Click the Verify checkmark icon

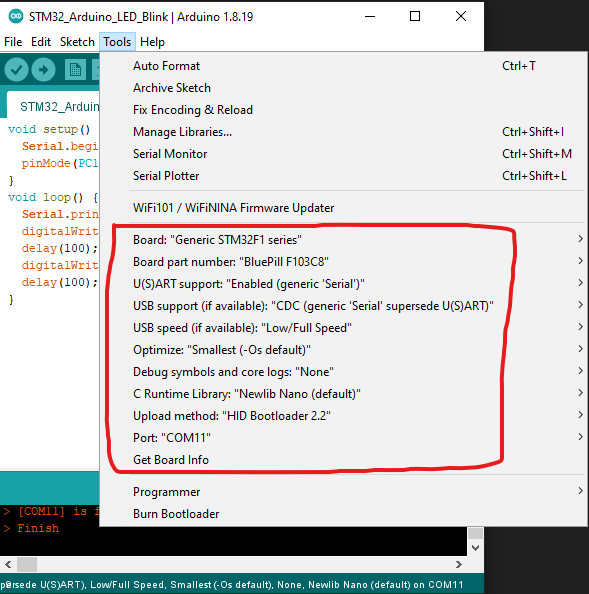[16, 70]
